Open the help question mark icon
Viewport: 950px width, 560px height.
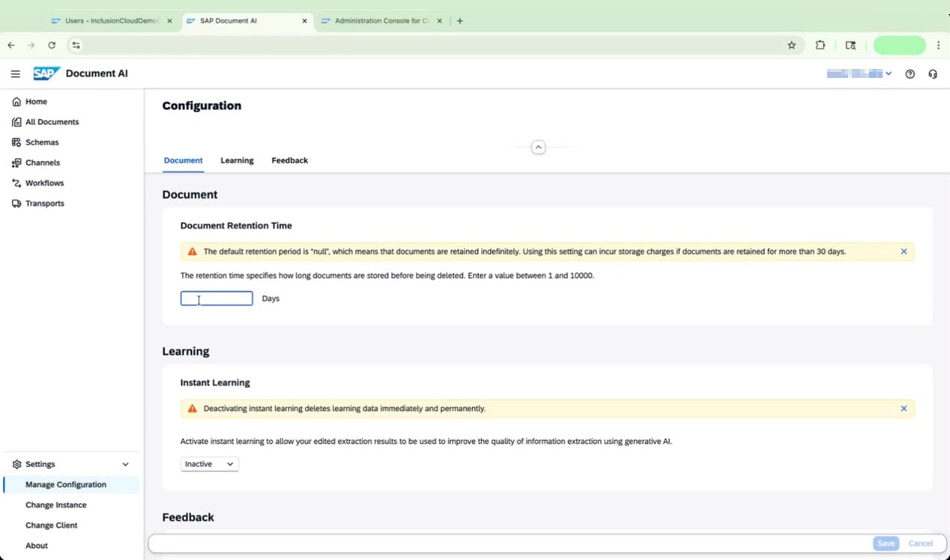[x=910, y=74]
